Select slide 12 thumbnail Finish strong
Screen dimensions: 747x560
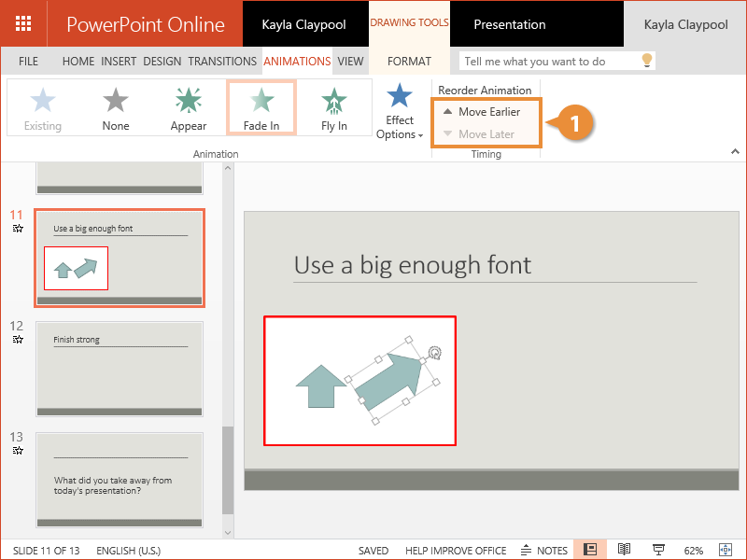tap(120, 369)
